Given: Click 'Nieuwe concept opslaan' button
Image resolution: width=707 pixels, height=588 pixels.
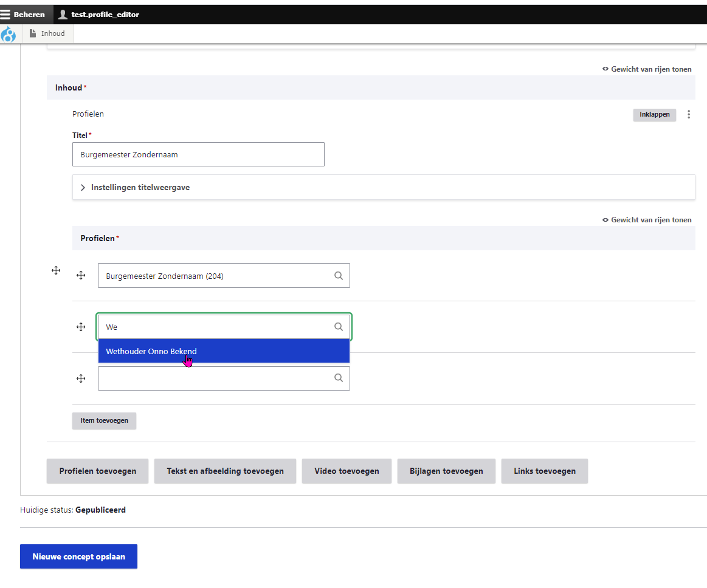Looking at the screenshot, I should pos(78,556).
